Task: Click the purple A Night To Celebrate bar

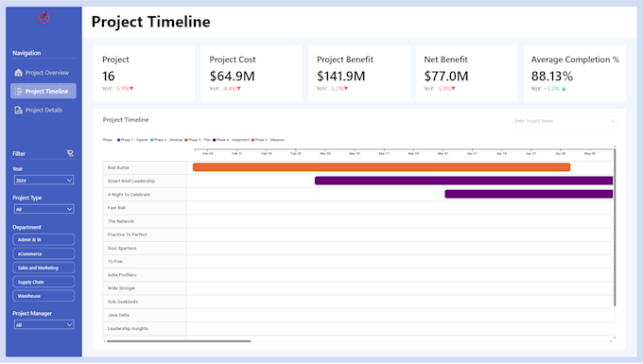Action: coord(529,195)
